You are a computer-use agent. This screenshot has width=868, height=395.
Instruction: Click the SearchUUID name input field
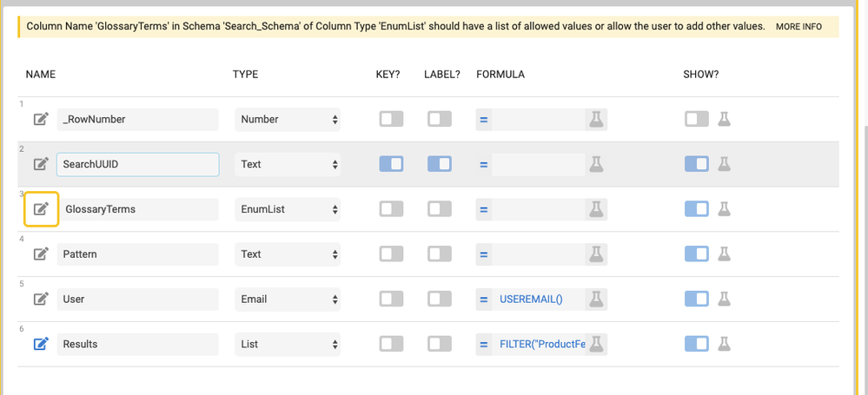[138, 164]
